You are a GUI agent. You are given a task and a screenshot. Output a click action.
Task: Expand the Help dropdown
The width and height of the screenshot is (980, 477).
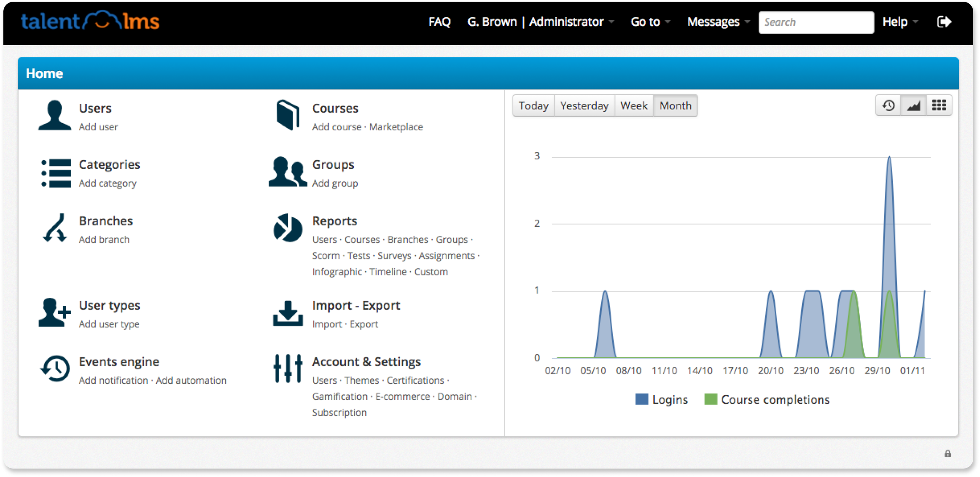tap(899, 22)
